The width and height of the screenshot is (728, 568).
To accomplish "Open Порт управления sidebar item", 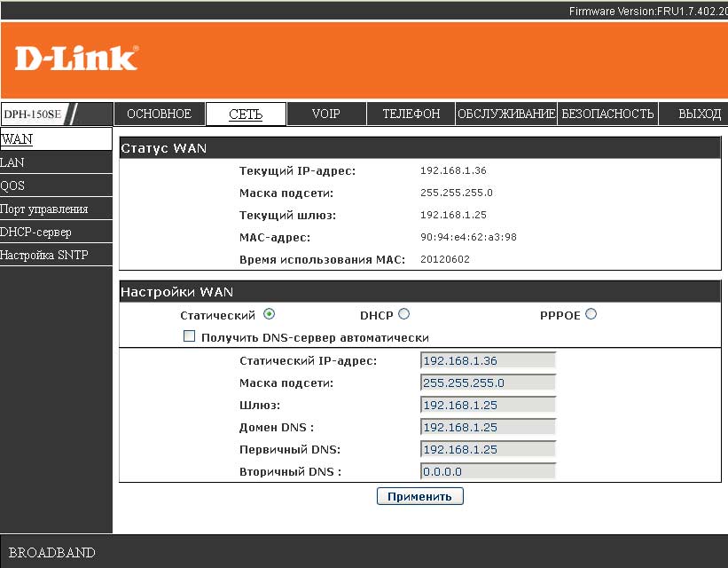I will click(x=43, y=209).
